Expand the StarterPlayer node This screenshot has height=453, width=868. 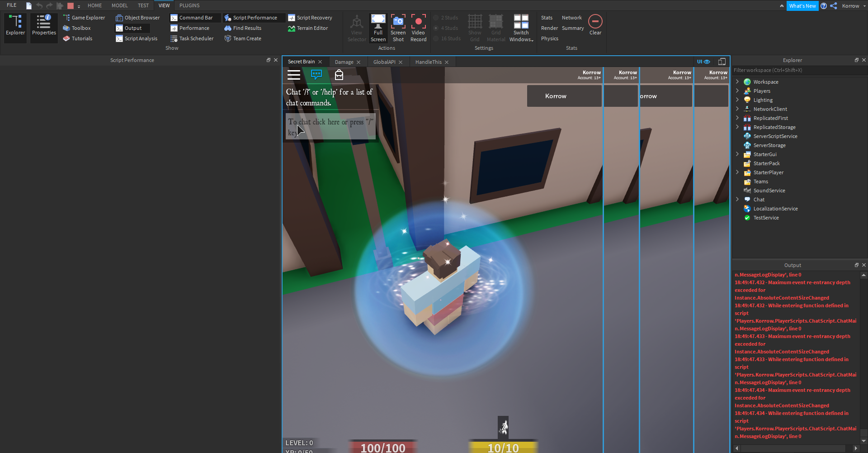[737, 172]
